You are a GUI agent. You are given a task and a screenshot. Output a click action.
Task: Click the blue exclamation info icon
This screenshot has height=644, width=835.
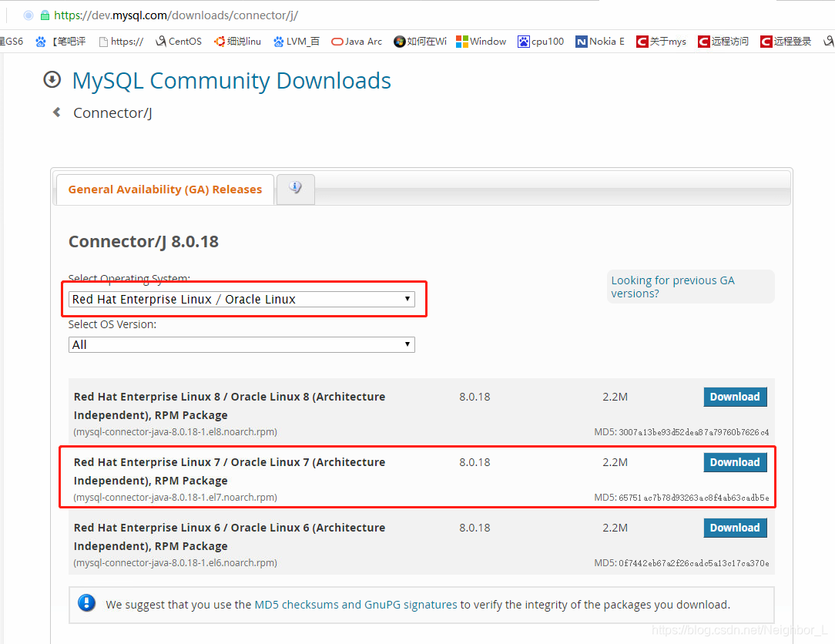tap(86, 603)
